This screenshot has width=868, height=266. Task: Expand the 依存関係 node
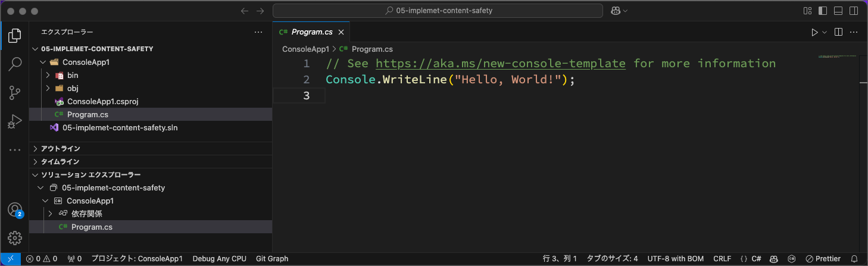[x=151, y=214]
